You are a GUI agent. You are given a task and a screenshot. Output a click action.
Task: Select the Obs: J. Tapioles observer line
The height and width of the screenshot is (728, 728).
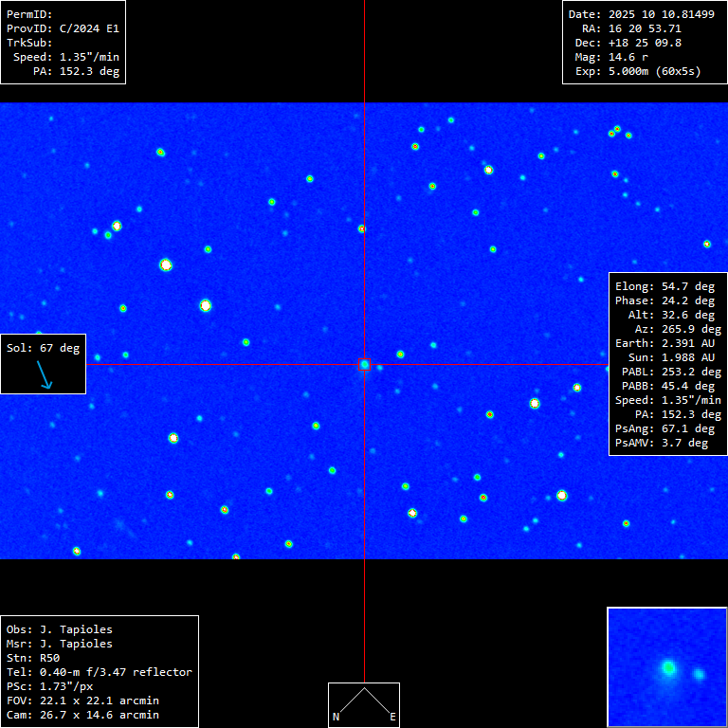(59, 629)
